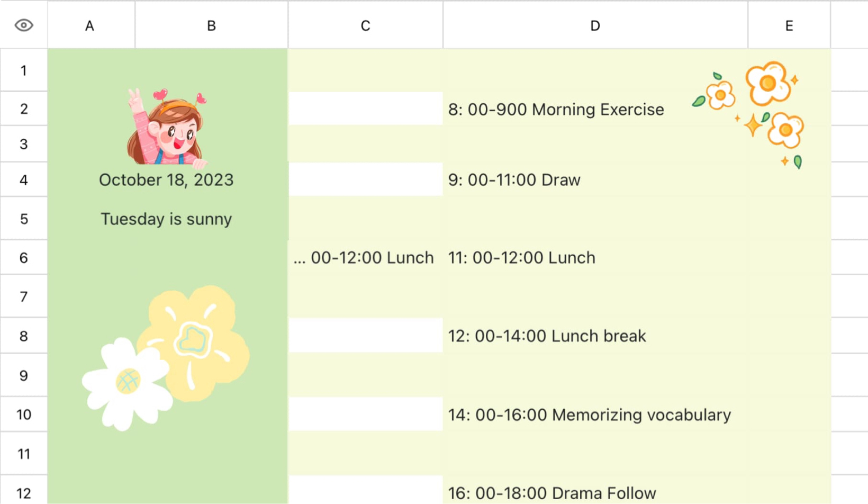Select row 1 header

(x=24, y=70)
